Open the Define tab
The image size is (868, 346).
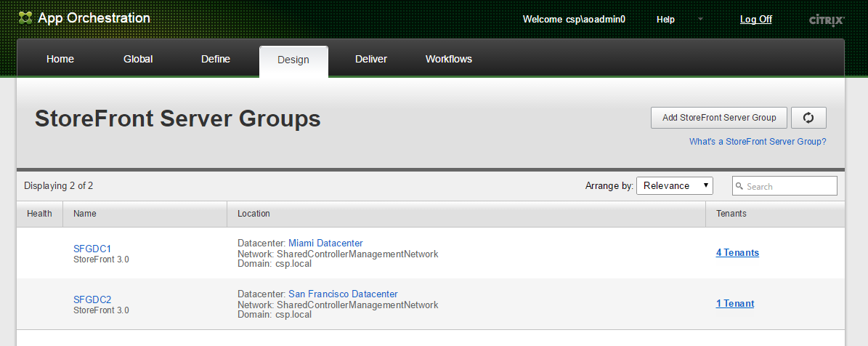pos(216,60)
